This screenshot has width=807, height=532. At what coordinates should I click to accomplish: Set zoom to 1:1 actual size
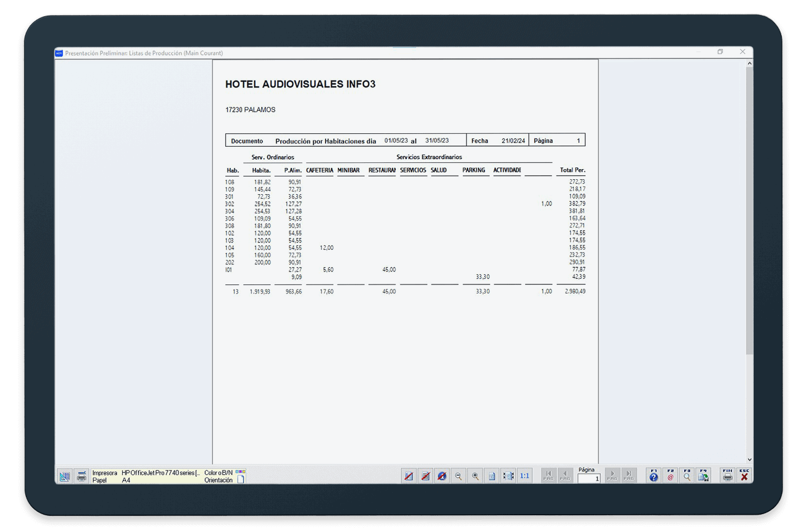click(x=525, y=476)
